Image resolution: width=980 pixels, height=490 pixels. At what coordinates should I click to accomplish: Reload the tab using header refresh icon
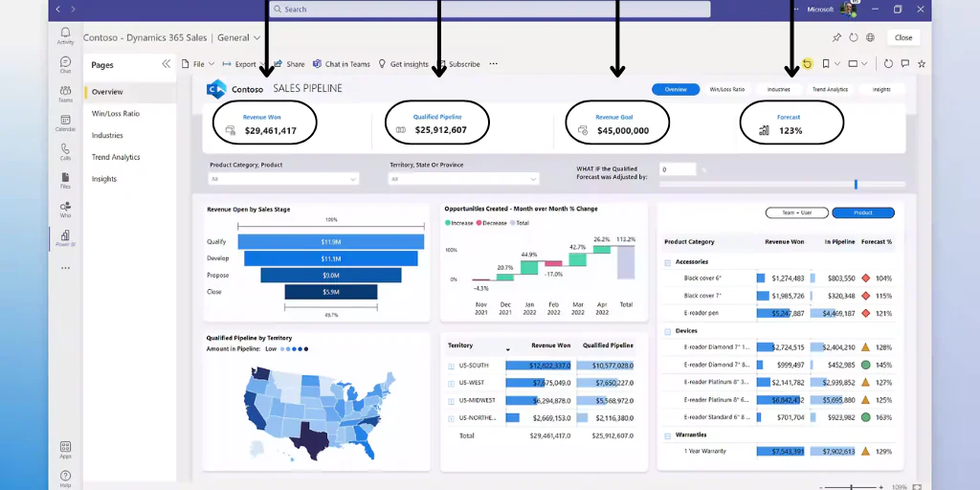(x=854, y=37)
